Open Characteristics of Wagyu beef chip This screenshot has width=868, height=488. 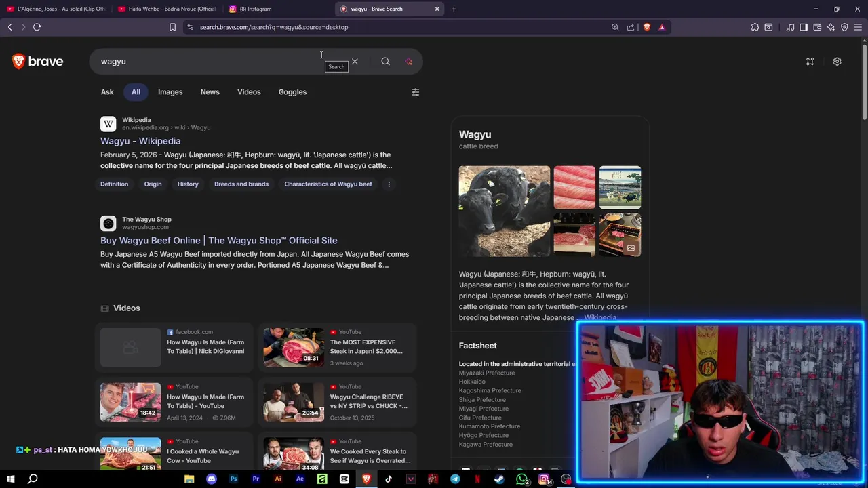point(328,184)
